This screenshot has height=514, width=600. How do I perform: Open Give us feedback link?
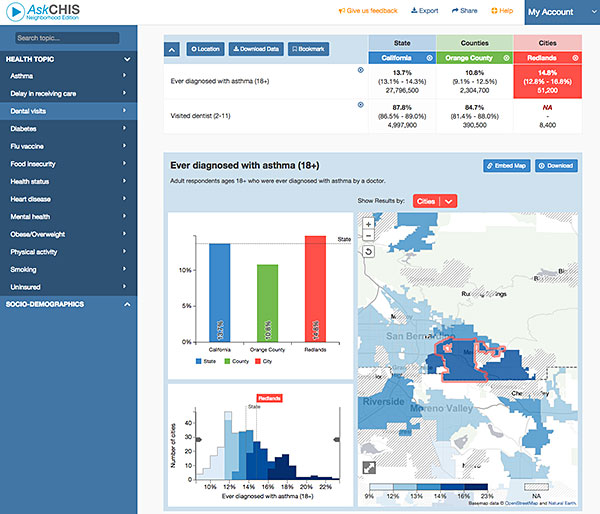pos(368,11)
